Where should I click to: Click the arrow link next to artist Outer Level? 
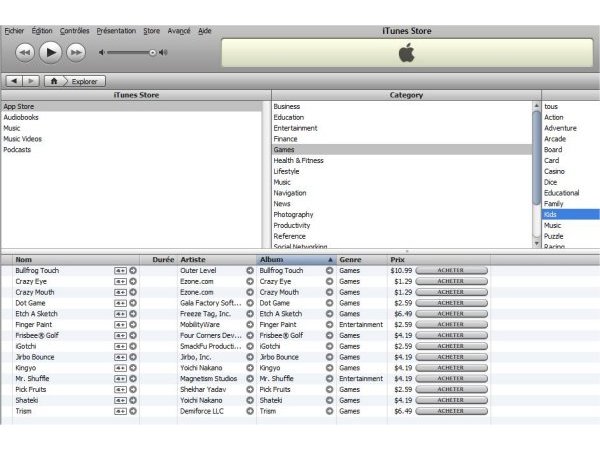[250, 271]
